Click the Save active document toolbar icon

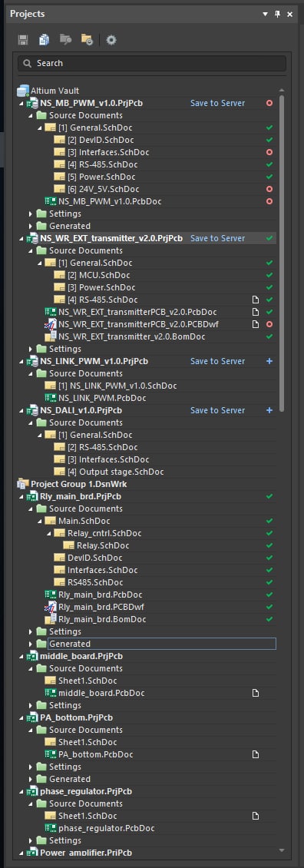tap(23, 39)
